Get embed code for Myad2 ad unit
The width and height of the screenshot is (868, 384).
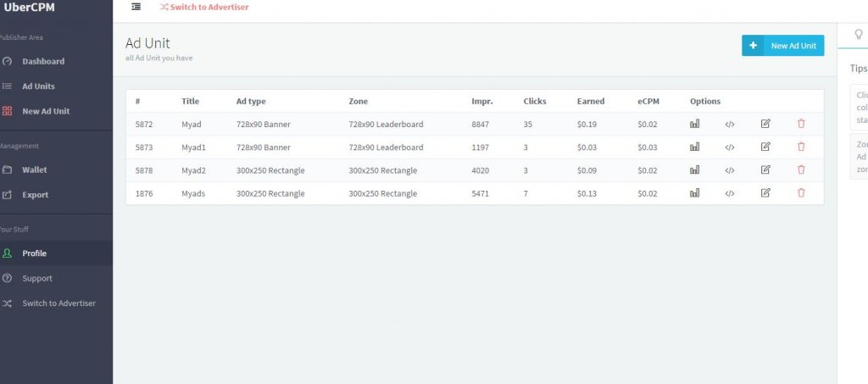(730, 170)
